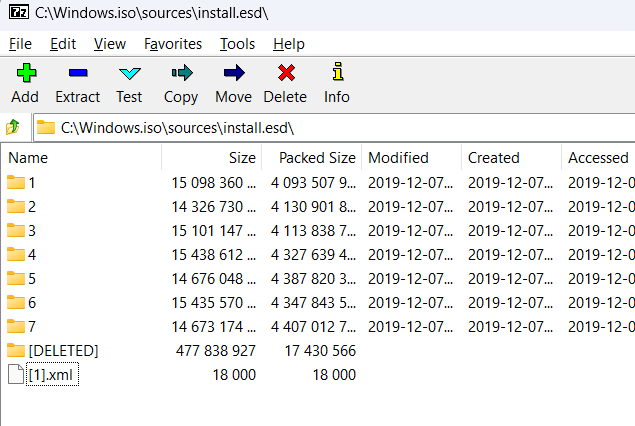Click the green Add plus icon

(25, 73)
